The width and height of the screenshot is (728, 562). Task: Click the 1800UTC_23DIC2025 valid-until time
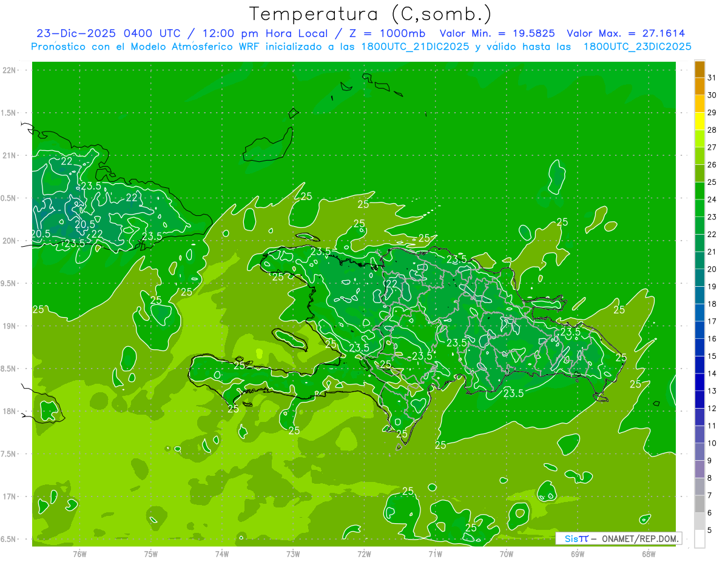click(x=638, y=46)
